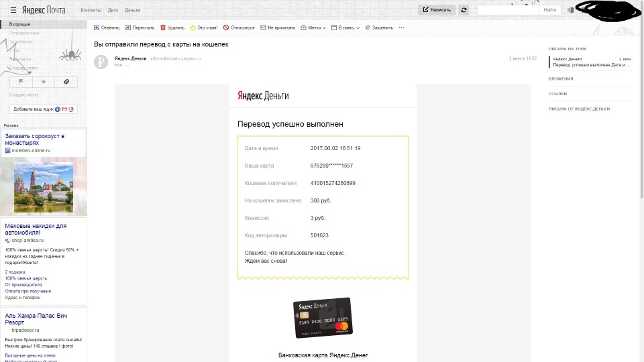
Task: Click the Добавьте ваш ящик button
Action: coord(44,109)
